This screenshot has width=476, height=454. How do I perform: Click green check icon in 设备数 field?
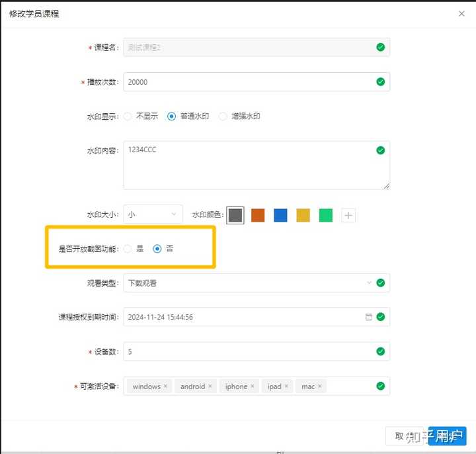click(381, 351)
